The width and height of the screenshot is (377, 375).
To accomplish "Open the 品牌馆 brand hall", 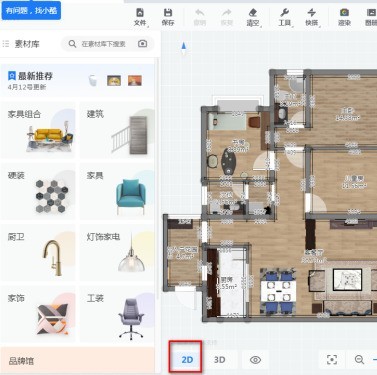I will click(77, 361).
